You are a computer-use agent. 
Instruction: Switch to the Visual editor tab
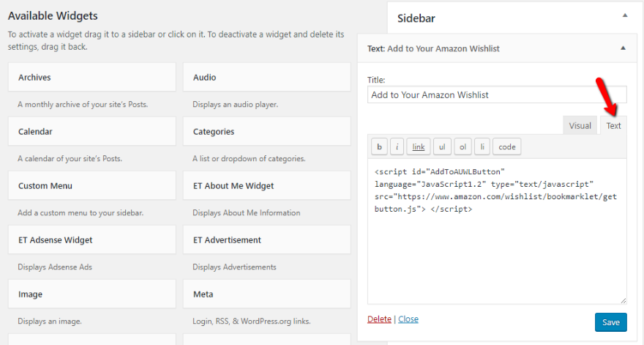(580, 125)
